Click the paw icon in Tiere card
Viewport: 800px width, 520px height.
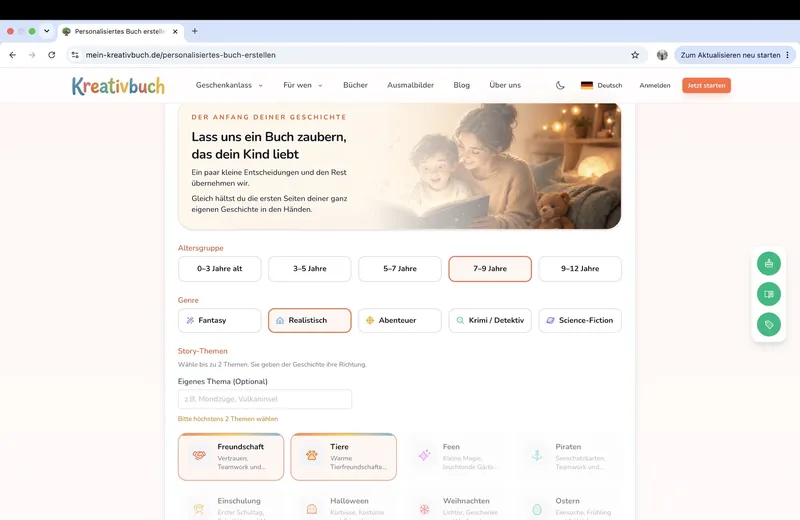[312, 455]
